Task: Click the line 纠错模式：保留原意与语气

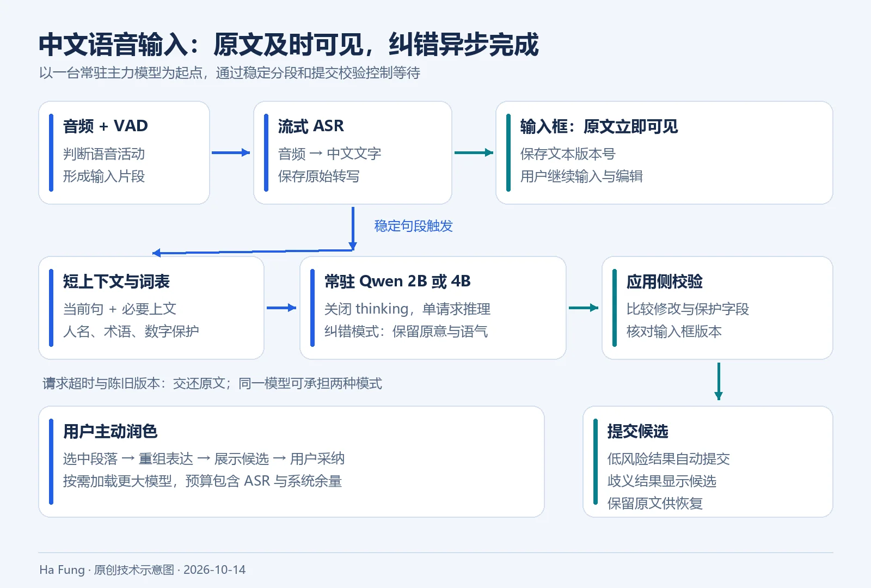Action: (x=406, y=332)
